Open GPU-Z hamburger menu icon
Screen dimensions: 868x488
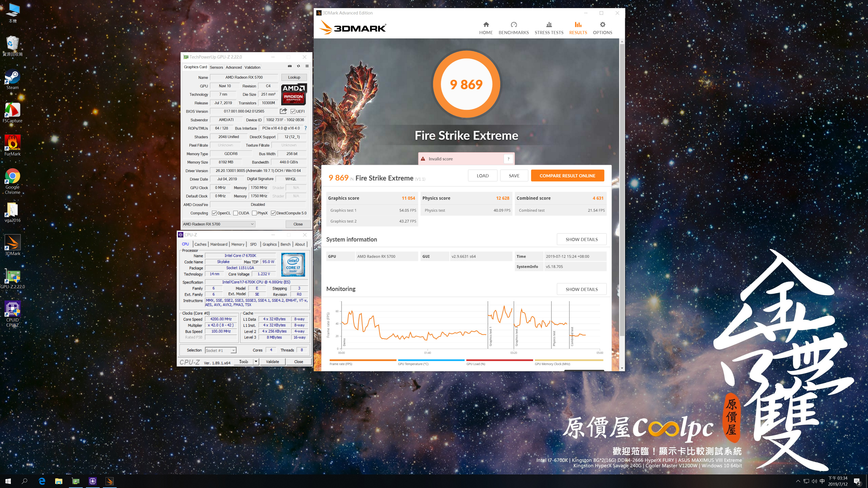coord(307,66)
